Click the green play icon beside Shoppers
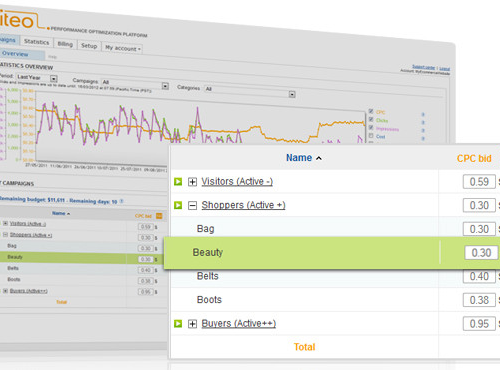Image resolution: width=500 pixels, height=378 pixels. (x=178, y=205)
